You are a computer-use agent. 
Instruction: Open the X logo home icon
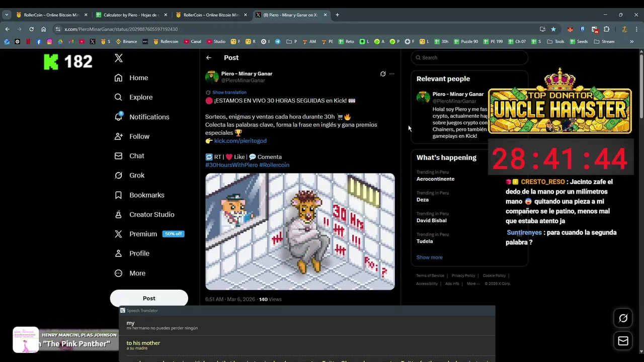coord(119,58)
